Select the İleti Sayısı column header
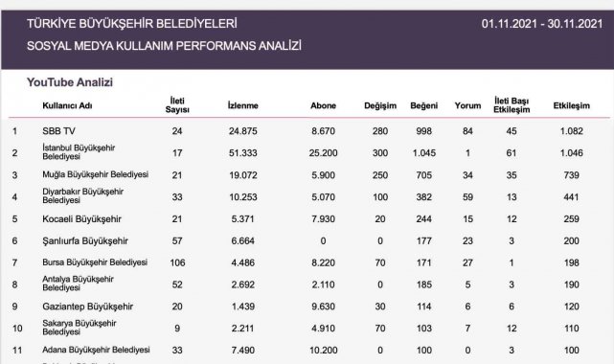The width and height of the screenshot is (614, 364). coord(177,105)
